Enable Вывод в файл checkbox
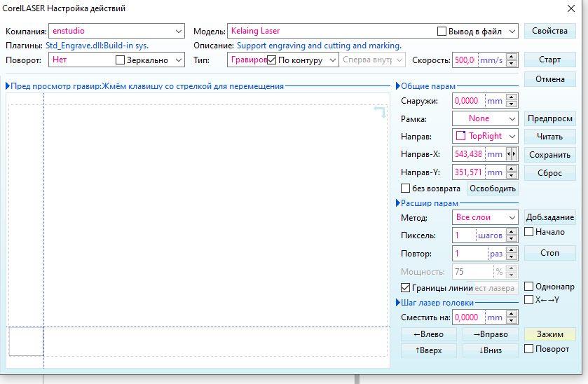The image size is (588, 384). [442, 32]
